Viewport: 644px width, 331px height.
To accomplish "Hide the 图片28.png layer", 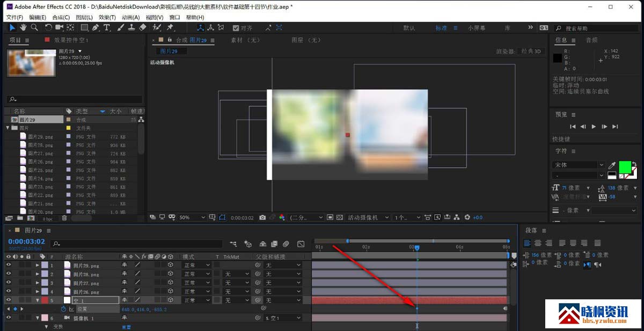I will pos(8,274).
